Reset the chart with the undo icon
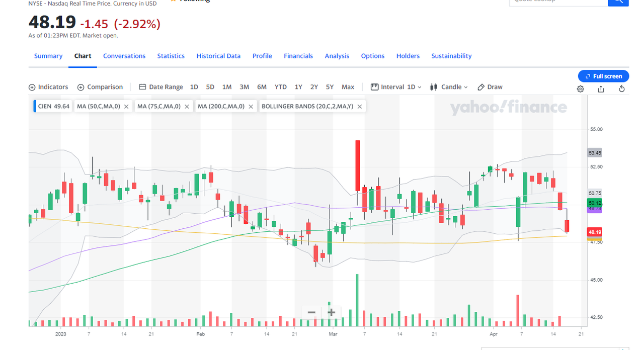This screenshot has width=644, height=350. (621, 89)
